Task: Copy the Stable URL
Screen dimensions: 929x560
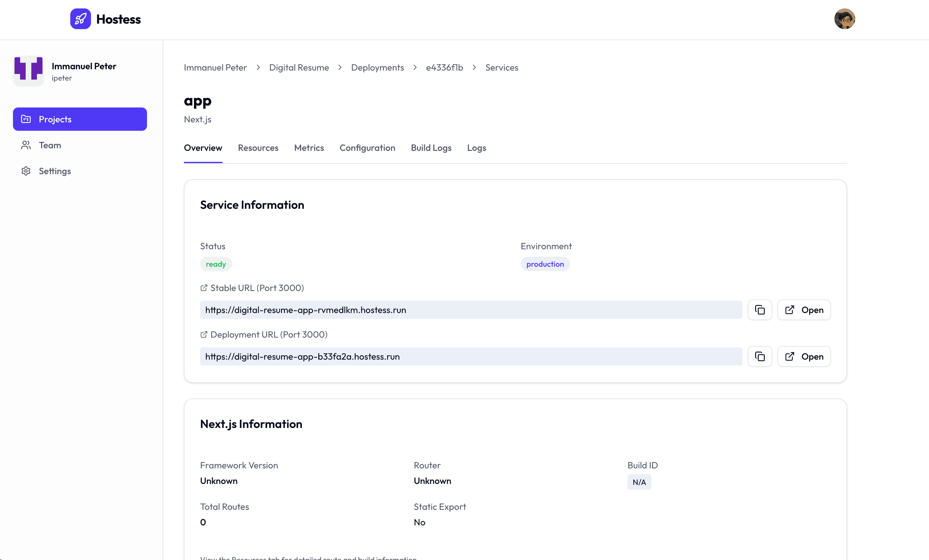Action: 760,310
